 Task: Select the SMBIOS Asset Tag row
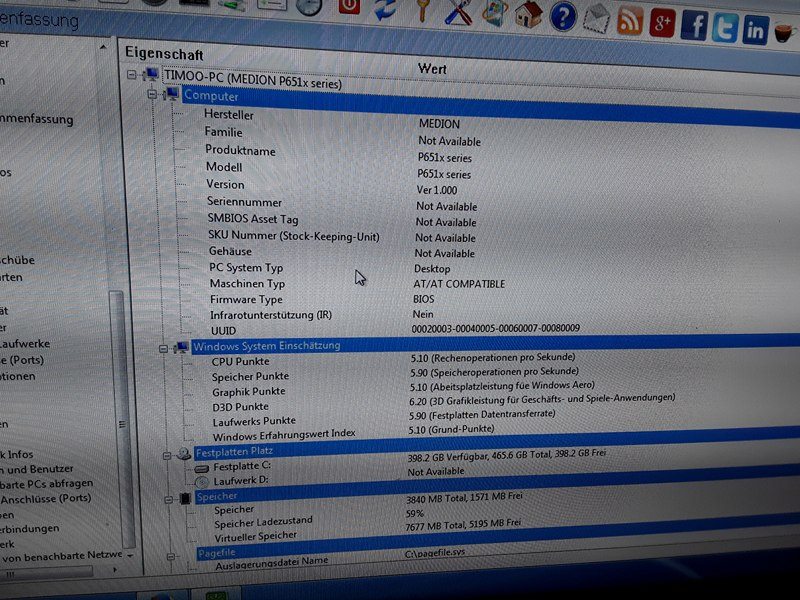point(253,219)
